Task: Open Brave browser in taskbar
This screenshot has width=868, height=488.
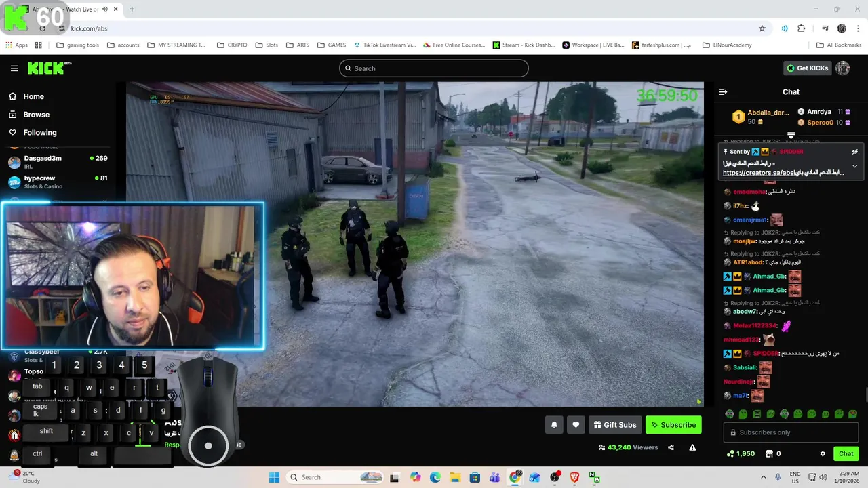Action: 574,477
